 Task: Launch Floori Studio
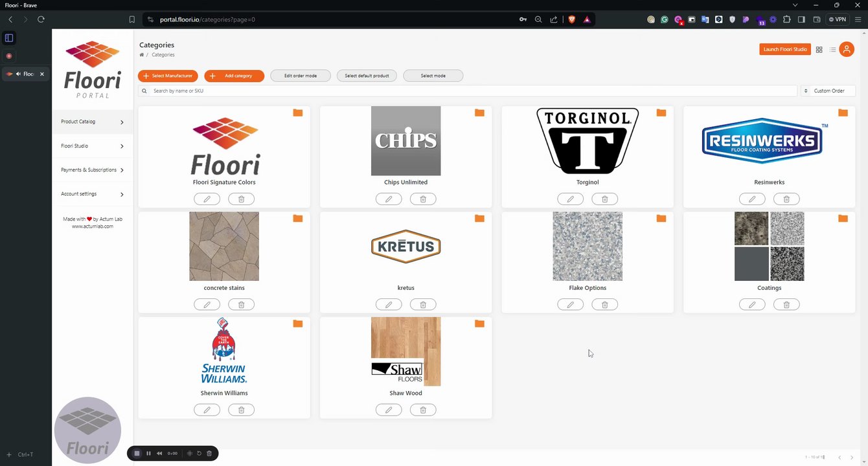(785, 49)
